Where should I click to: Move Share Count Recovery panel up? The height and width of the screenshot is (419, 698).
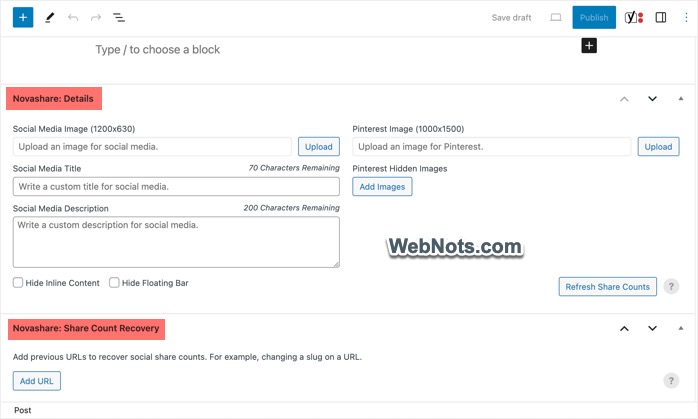625,329
